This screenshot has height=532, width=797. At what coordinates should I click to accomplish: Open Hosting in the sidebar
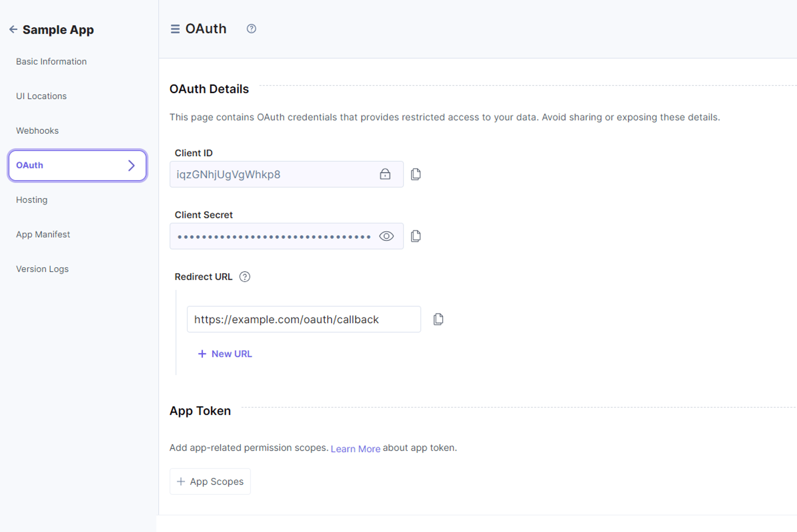[x=32, y=200]
